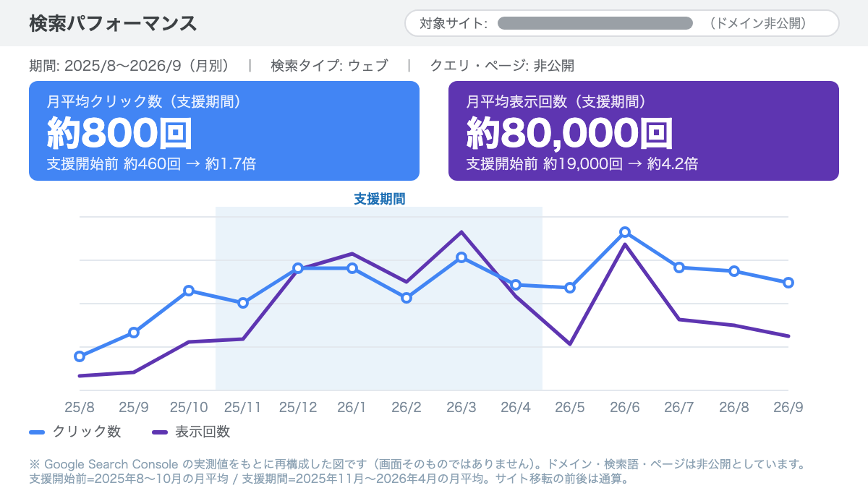
Task: Click the 26/6 axis label
Action: click(625, 408)
